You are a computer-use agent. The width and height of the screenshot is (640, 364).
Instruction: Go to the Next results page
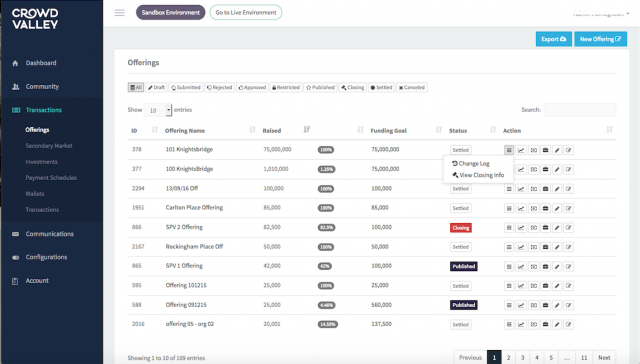(604, 357)
